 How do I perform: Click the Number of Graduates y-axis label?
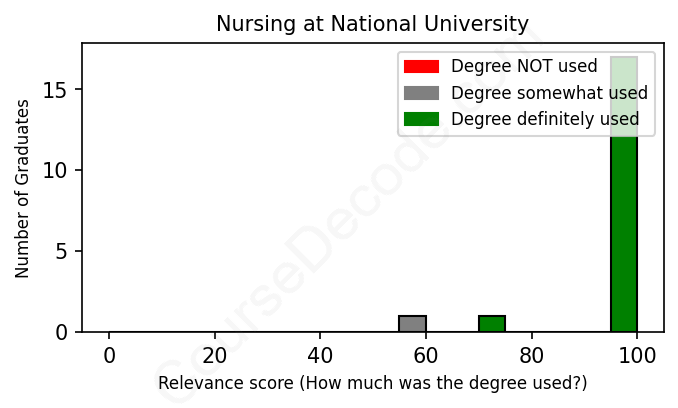pyautogui.click(x=22, y=188)
